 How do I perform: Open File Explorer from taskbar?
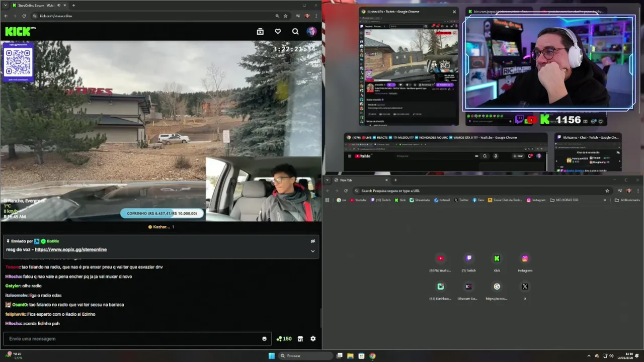(x=350, y=355)
